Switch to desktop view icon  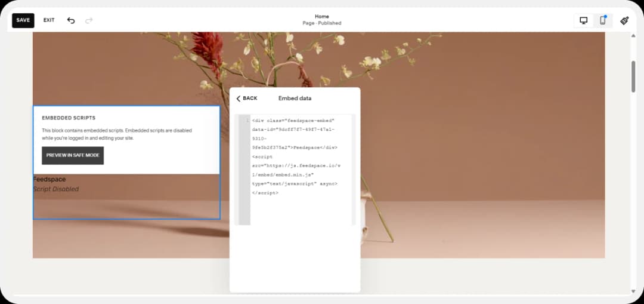pyautogui.click(x=583, y=20)
